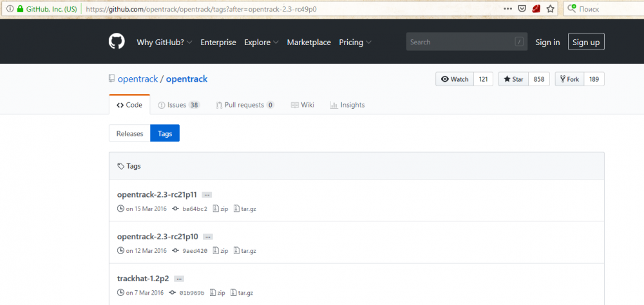
Task: Click the Star button
Action: [513, 79]
